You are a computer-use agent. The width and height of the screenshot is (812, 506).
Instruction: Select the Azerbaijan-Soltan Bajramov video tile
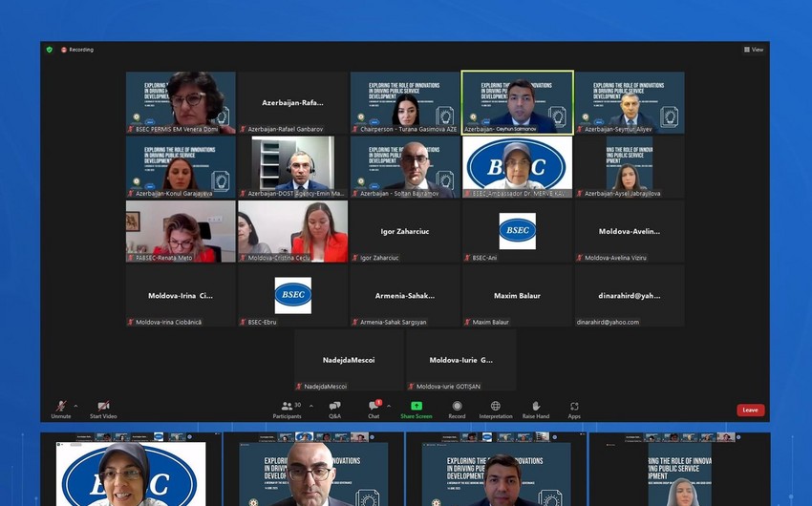[405, 166]
